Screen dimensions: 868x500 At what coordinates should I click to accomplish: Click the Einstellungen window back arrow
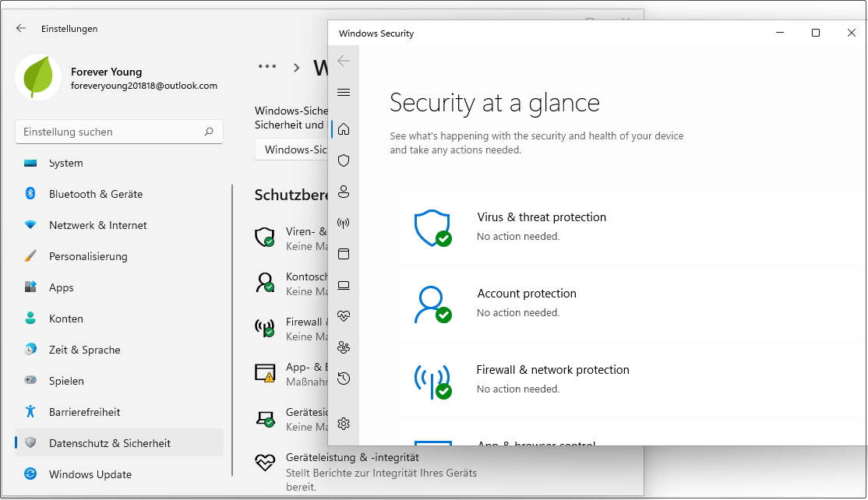(x=21, y=28)
